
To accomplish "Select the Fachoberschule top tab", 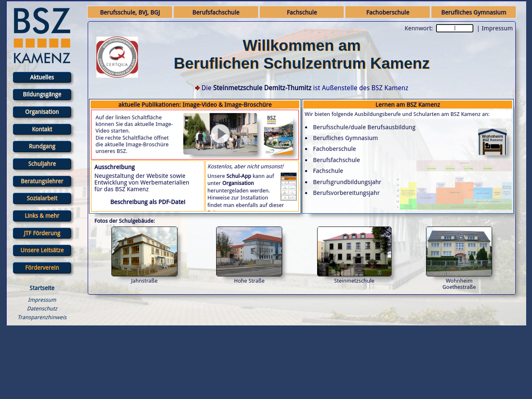I will coord(387,12).
